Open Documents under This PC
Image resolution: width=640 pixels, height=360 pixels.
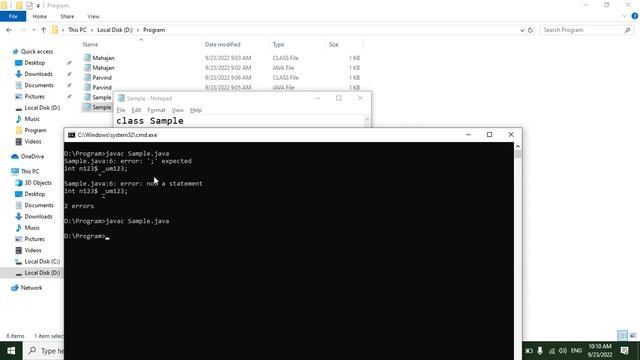point(38,205)
